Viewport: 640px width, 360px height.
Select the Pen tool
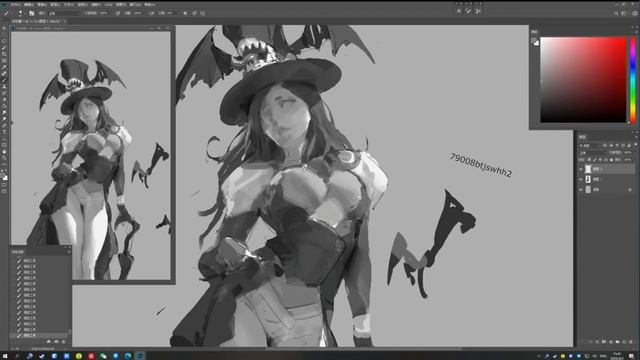[4, 125]
